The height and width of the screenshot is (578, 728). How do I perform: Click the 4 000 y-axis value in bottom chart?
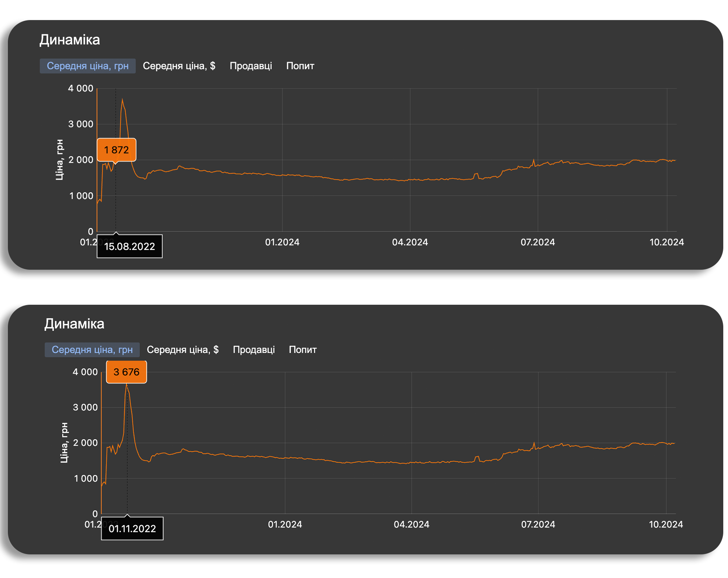pos(85,372)
